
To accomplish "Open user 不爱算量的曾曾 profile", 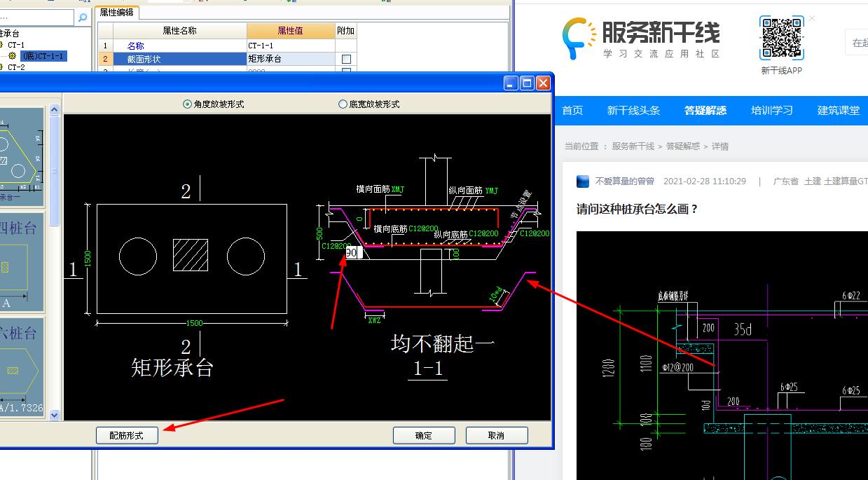I will 624,181.
